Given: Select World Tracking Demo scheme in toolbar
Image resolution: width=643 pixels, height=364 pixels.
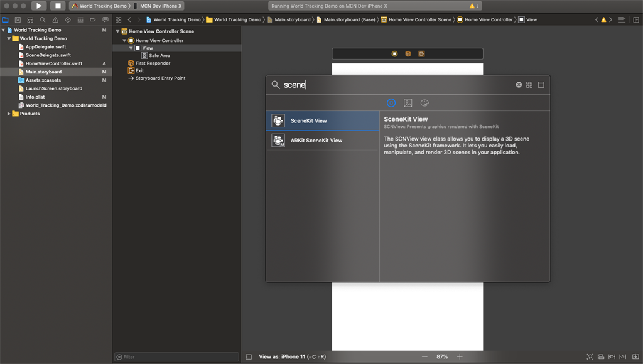Looking at the screenshot, I should tap(99, 6).
